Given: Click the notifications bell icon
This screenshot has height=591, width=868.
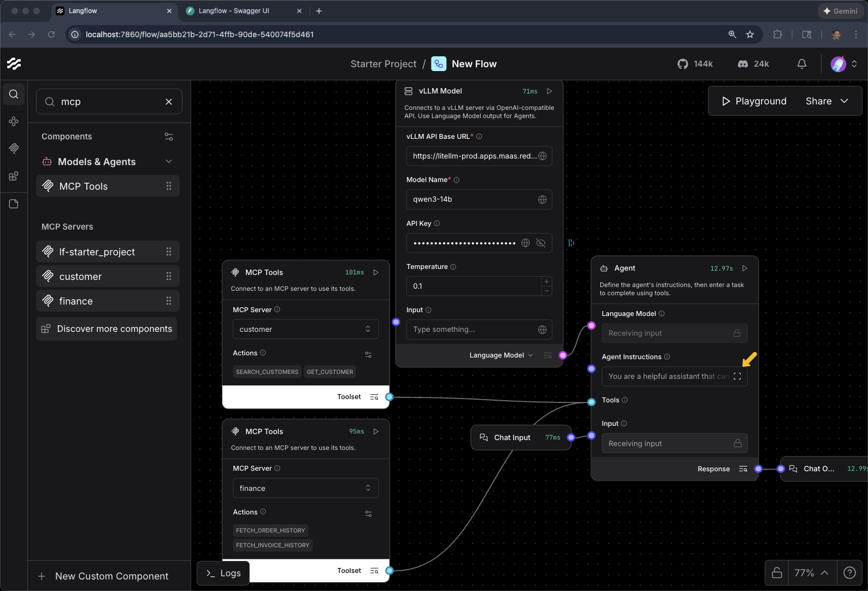Looking at the screenshot, I should point(801,64).
